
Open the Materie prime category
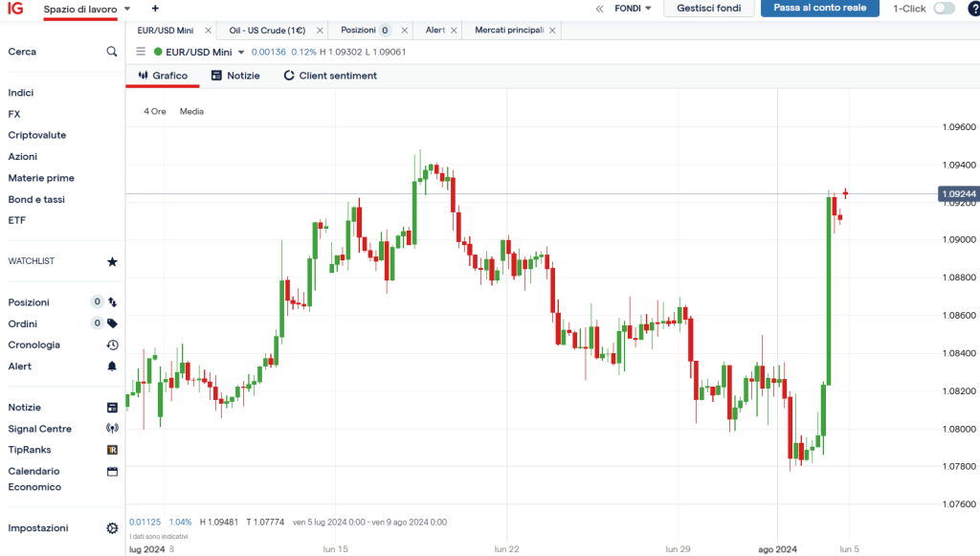[41, 178]
